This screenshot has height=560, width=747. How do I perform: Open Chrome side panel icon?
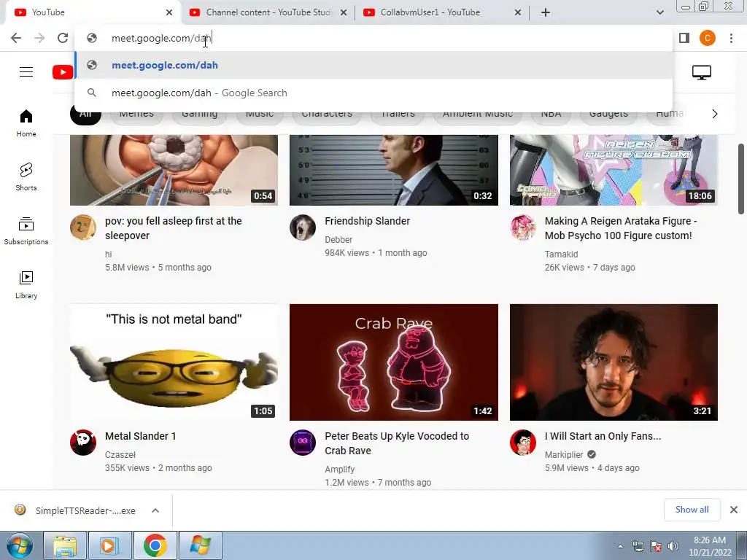click(x=684, y=38)
